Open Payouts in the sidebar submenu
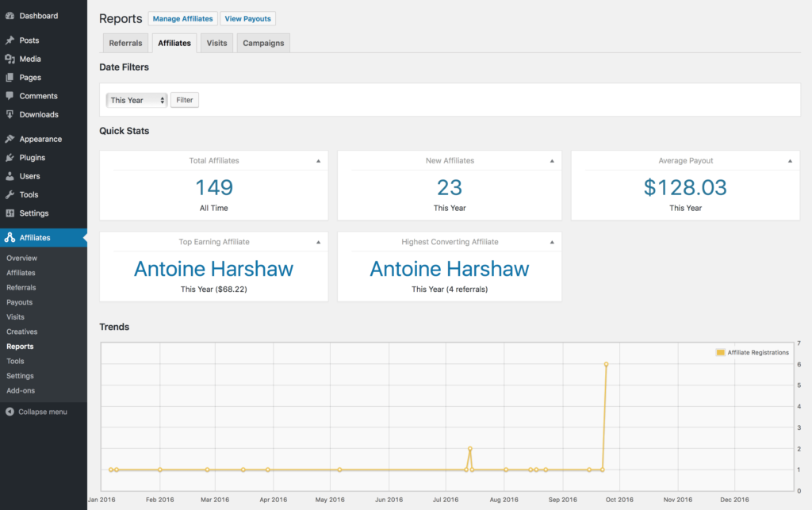This screenshot has width=812, height=510. coord(20,302)
